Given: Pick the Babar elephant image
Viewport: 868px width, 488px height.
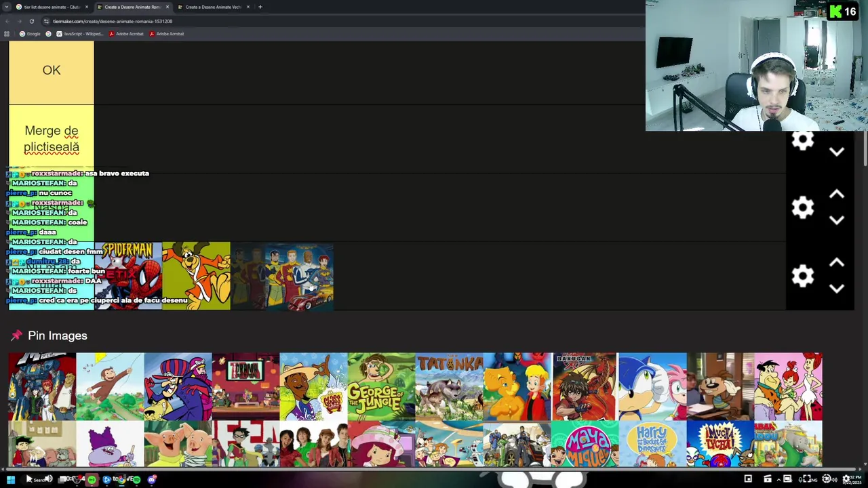Looking at the screenshot, I should [x=788, y=444].
